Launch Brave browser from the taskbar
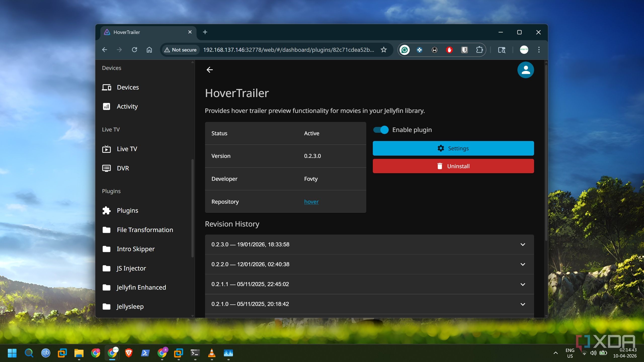644x362 pixels. (x=129, y=353)
